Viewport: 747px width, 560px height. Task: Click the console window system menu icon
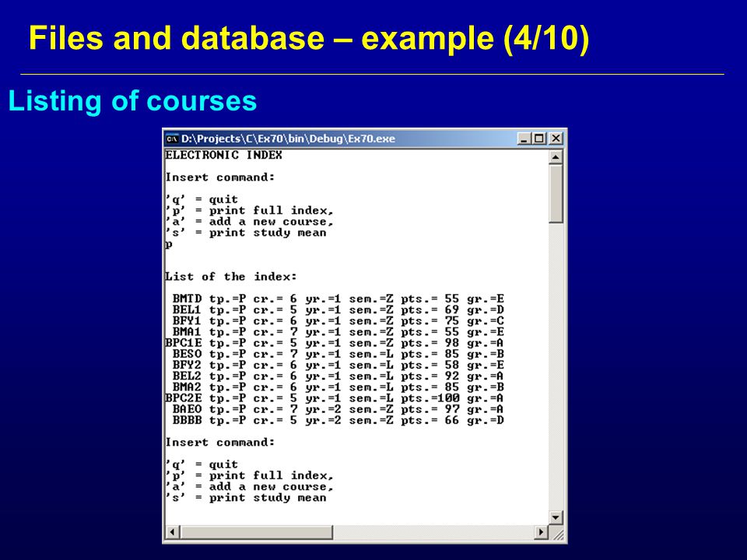click(172, 139)
